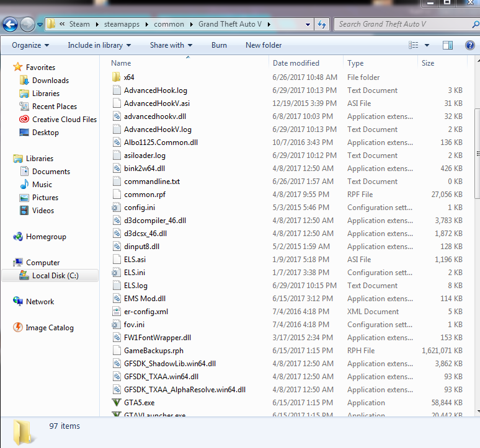Click the Libraries group header in navigation pane
This screenshot has width=480, height=448.
(x=40, y=159)
